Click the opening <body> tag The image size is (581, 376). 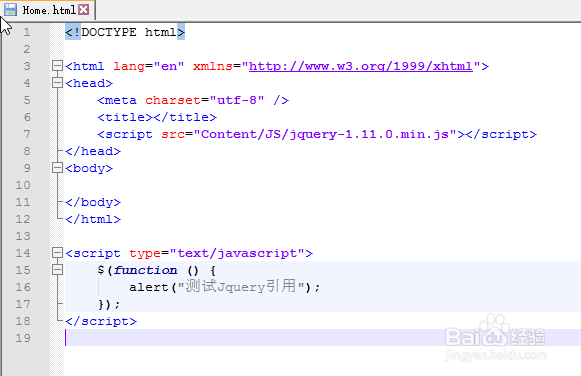(x=89, y=168)
